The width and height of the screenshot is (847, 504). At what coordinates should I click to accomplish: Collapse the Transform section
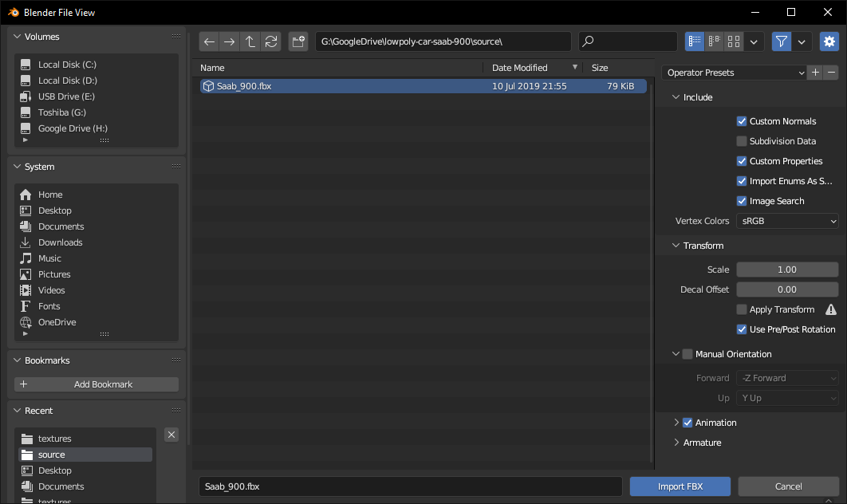click(676, 246)
